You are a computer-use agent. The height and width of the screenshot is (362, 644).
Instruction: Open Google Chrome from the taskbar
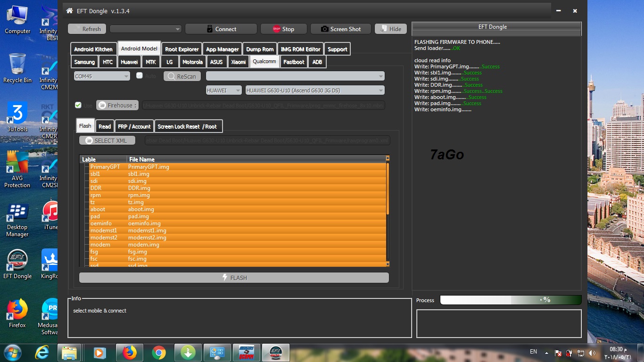pos(158,353)
